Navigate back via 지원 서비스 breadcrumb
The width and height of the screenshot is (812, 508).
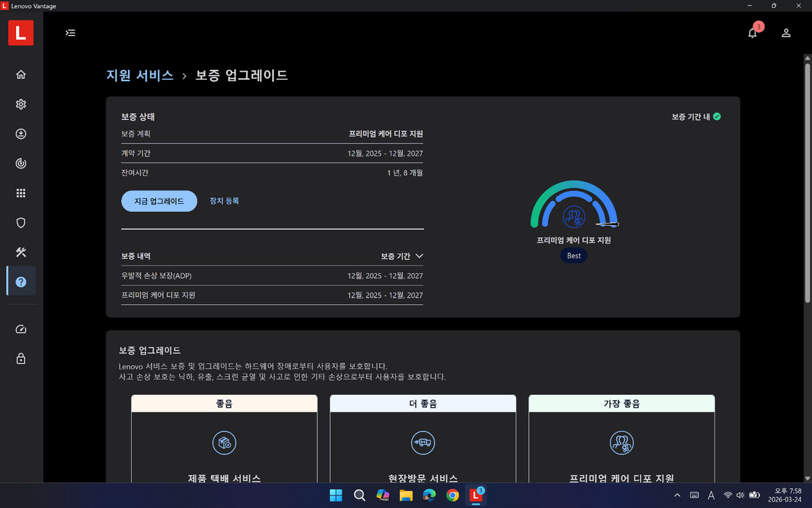(x=140, y=75)
